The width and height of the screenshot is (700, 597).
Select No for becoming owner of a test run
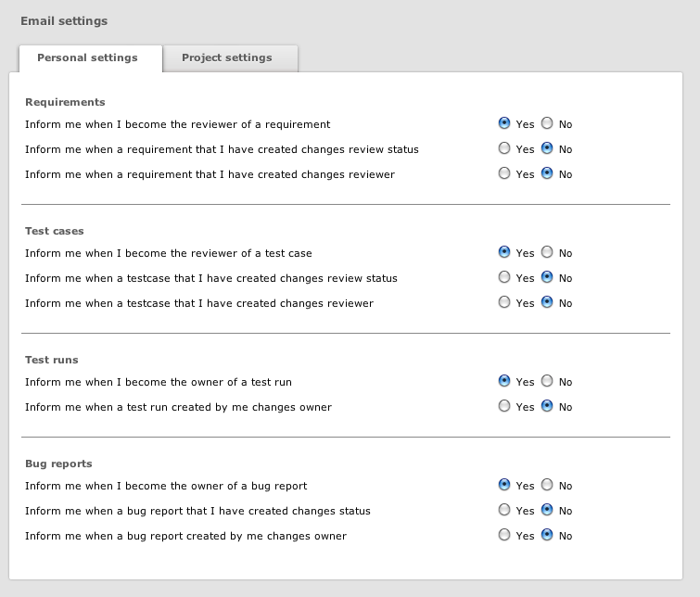tap(547, 381)
